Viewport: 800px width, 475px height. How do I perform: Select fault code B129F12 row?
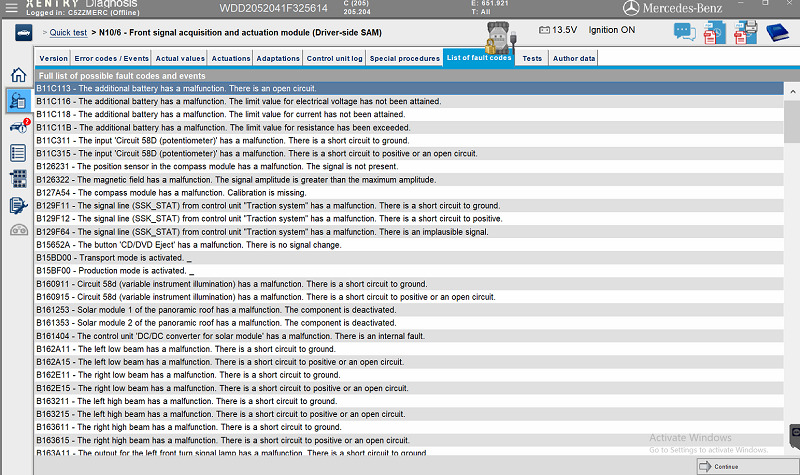click(x=409, y=219)
